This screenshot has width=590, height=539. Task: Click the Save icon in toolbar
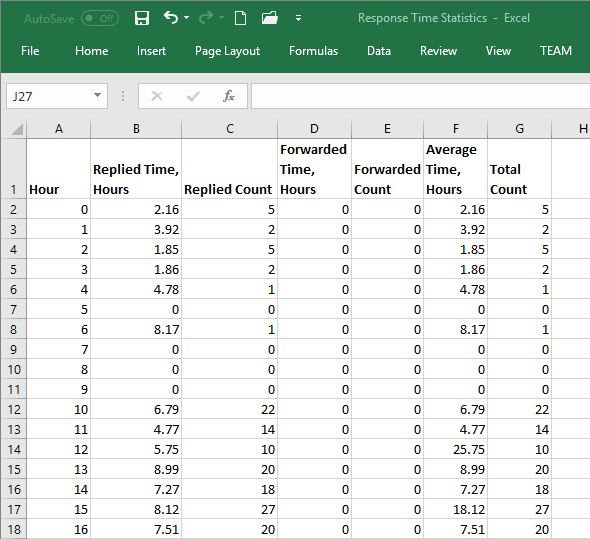point(142,18)
